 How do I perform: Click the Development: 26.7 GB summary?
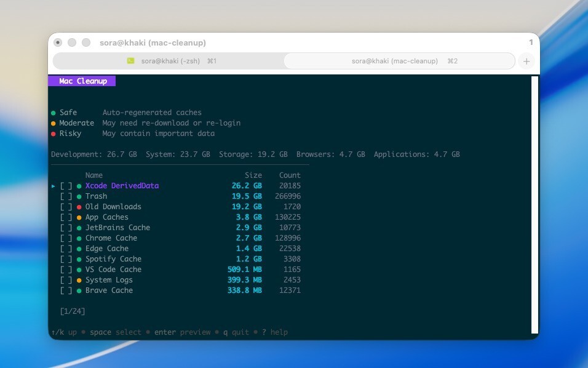coord(93,154)
